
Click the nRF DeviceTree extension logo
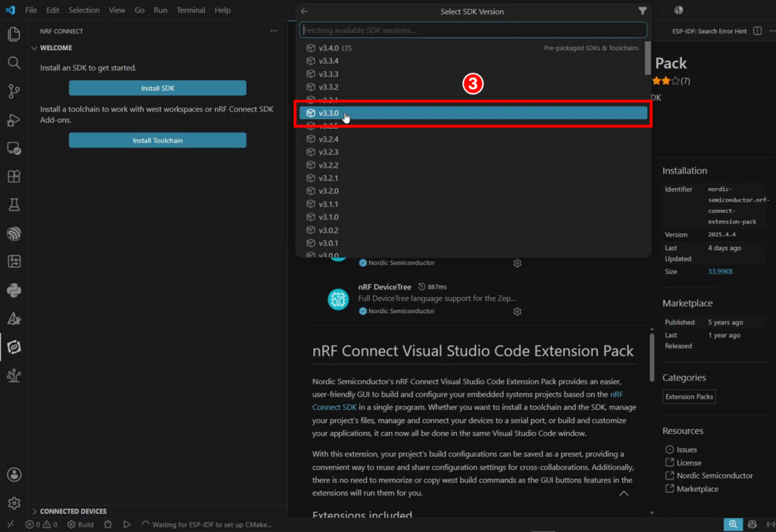339,299
